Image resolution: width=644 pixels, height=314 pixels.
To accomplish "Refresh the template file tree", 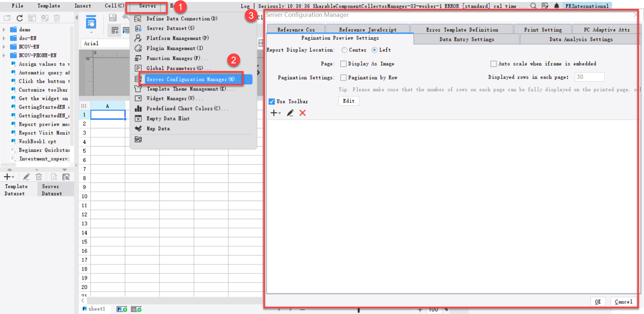I will click(20, 18).
